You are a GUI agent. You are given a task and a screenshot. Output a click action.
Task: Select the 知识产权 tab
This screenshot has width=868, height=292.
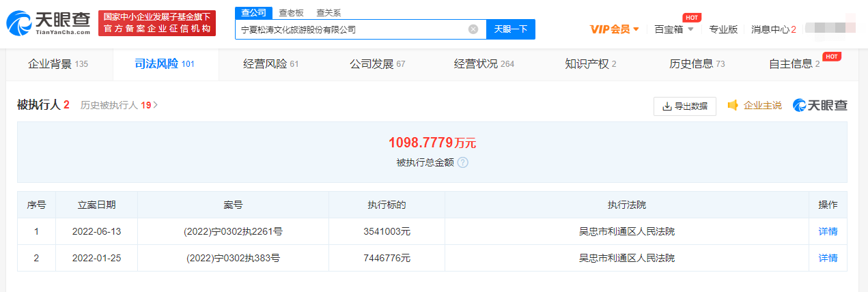coord(590,64)
